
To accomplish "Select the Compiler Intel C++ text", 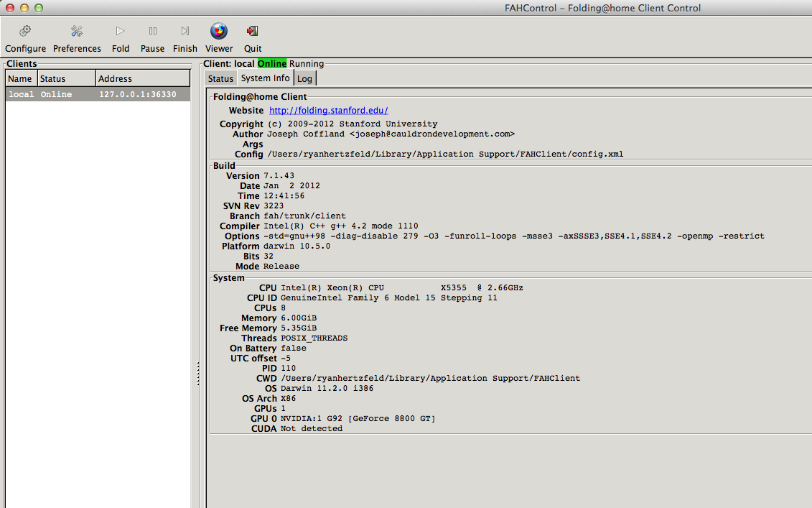I will click(x=341, y=226).
